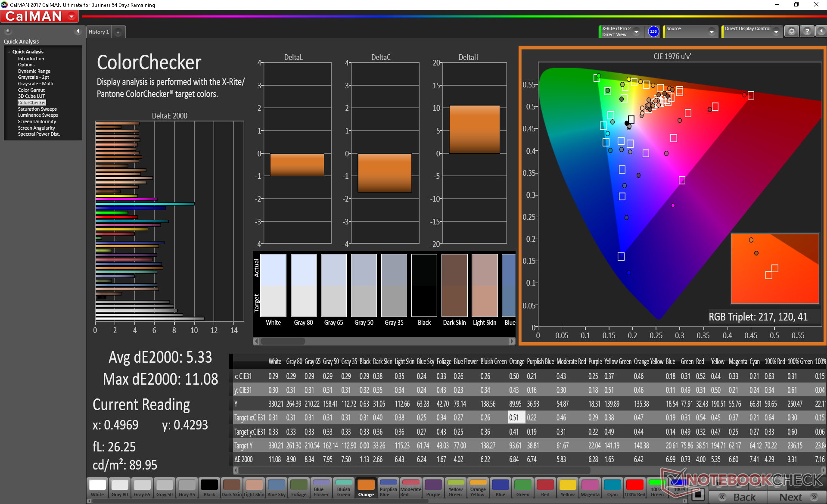Image resolution: width=827 pixels, height=504 pixels.
Task: Click the round pin button in sidebar header
Action: click(8, 31)
